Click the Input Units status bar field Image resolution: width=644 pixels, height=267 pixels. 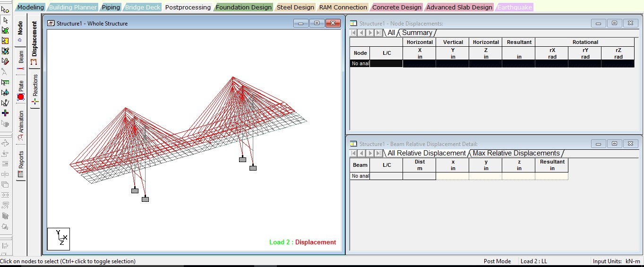coord(617,261)
